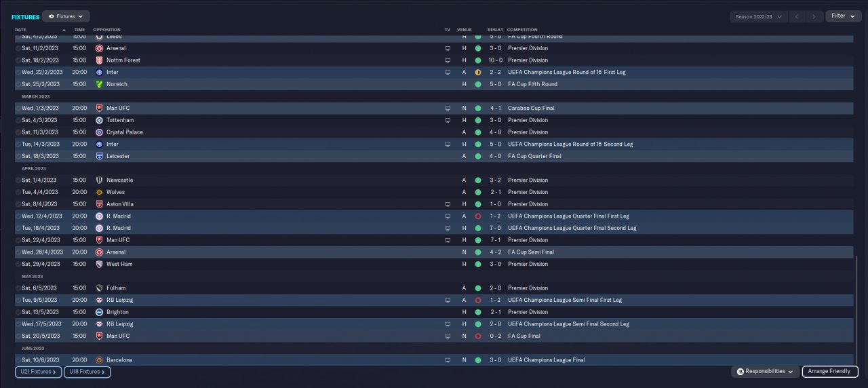Sort by the Result column header

(495, 30)
